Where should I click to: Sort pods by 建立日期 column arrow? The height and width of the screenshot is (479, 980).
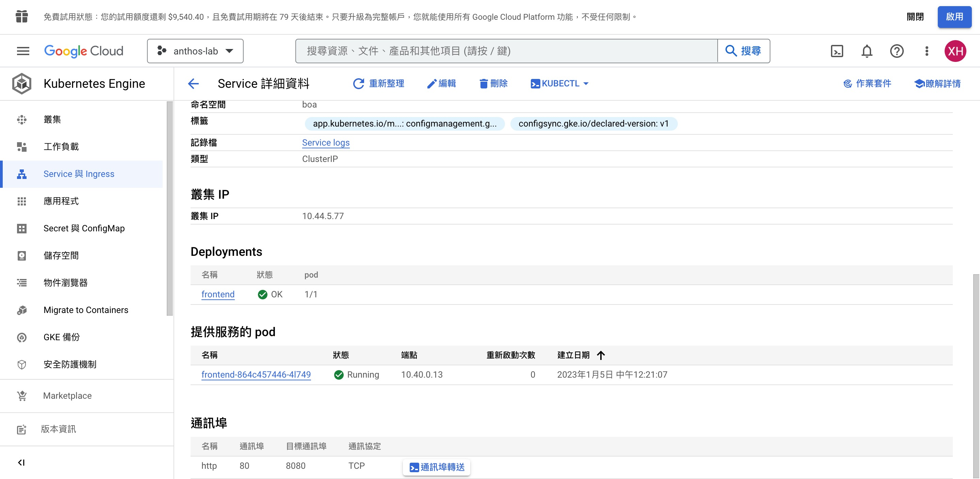click(x=601, y=355)
